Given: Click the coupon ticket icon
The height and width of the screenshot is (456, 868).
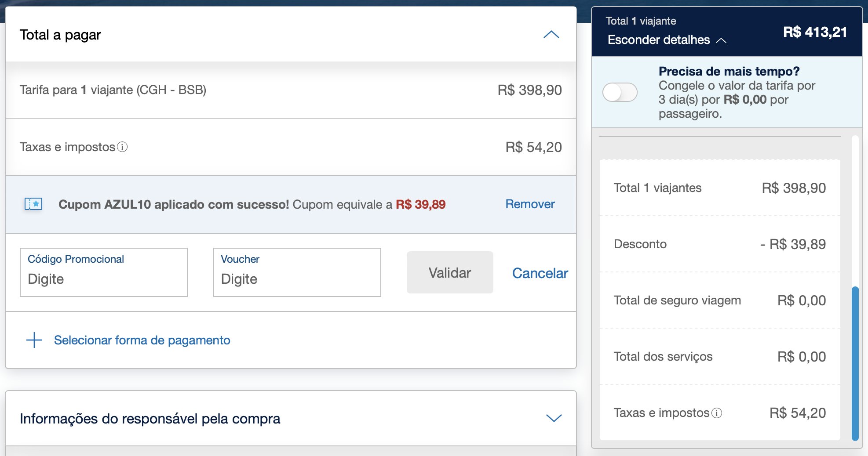Looking at the screenshot, I should (33, 204).
